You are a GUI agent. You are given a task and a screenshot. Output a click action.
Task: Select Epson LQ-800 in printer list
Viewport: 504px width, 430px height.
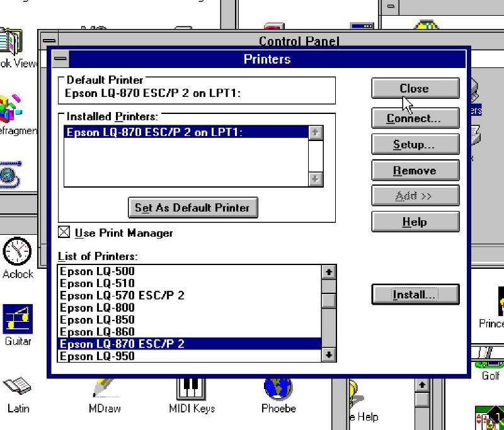coord(190,308)
